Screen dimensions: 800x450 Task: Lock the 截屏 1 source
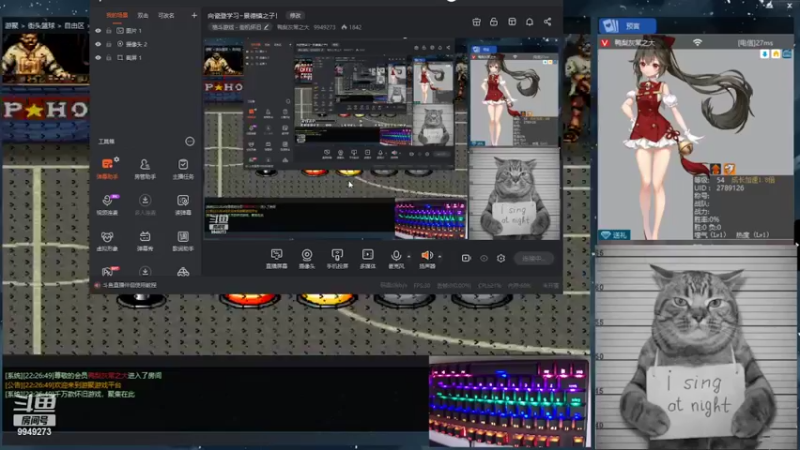click(109, 58)
